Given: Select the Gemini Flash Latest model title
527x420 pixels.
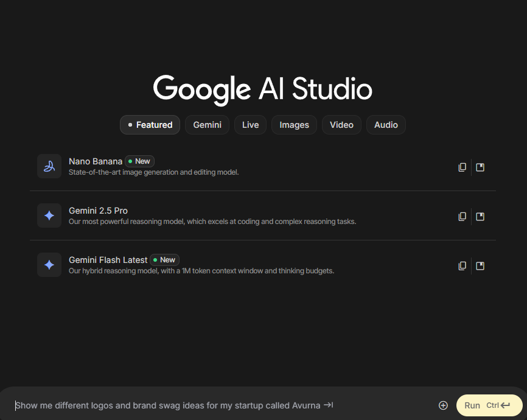Looking at the screenshot, I should click(108, 260).
